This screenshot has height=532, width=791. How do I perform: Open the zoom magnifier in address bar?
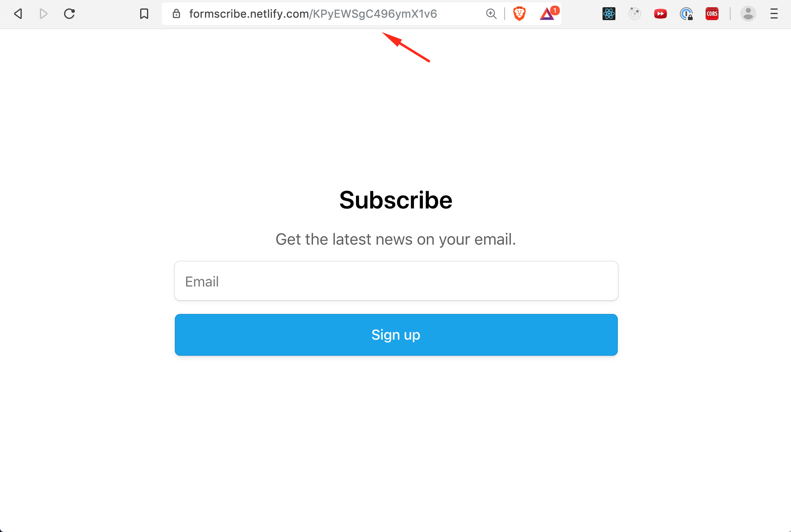[x=491, y=14]
